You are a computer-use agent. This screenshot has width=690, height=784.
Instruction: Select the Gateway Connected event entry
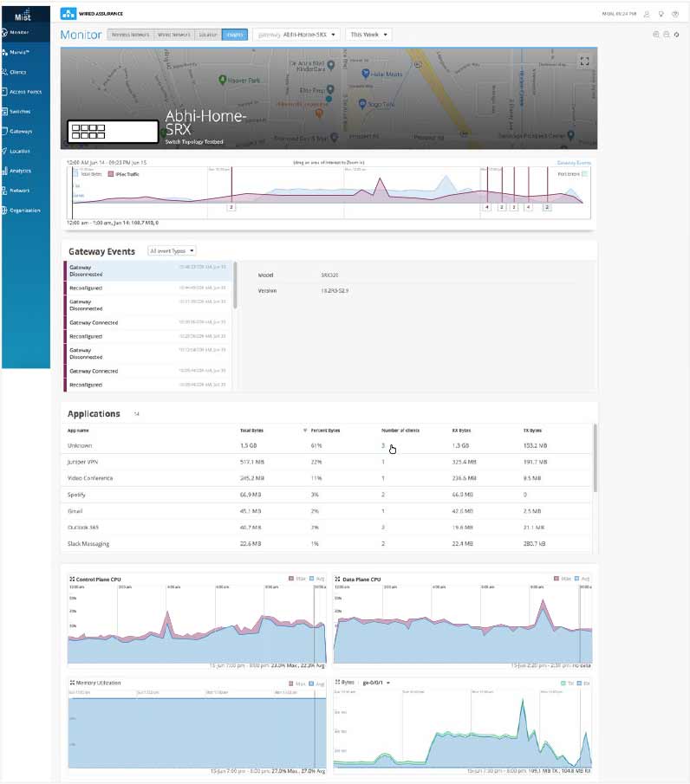(148, 322)
